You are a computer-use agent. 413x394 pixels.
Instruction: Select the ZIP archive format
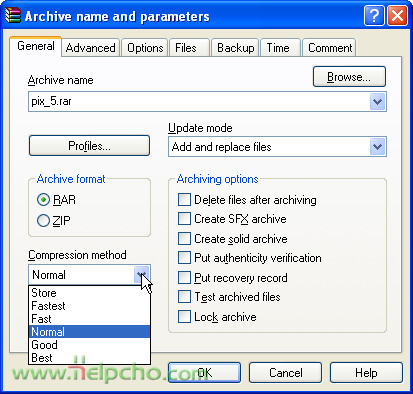(x=54, y=220)
